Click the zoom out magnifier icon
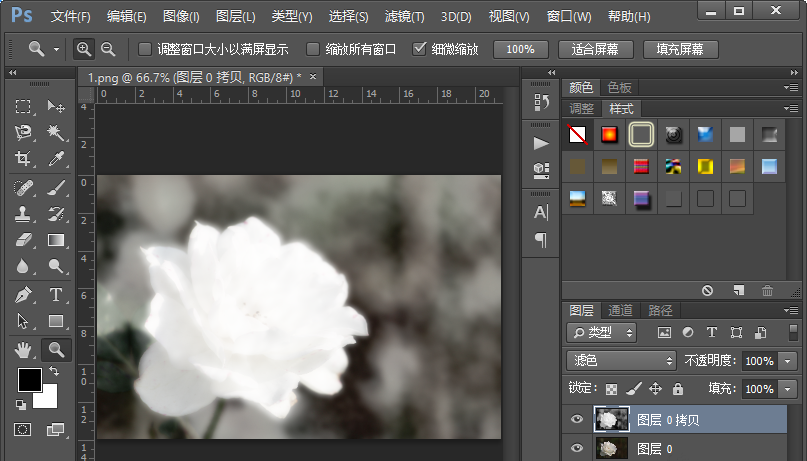This screenshot has height=461, width=807. click(108, 49)
